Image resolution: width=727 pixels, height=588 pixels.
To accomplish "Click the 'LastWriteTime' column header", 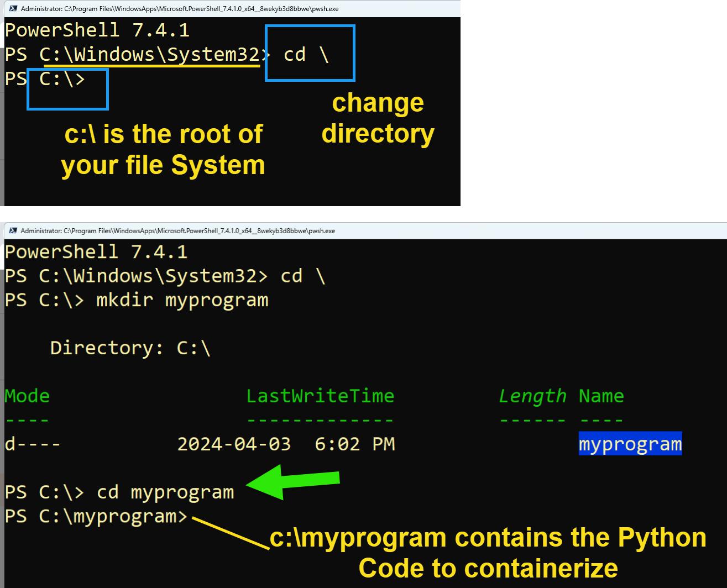I will 320,396.
